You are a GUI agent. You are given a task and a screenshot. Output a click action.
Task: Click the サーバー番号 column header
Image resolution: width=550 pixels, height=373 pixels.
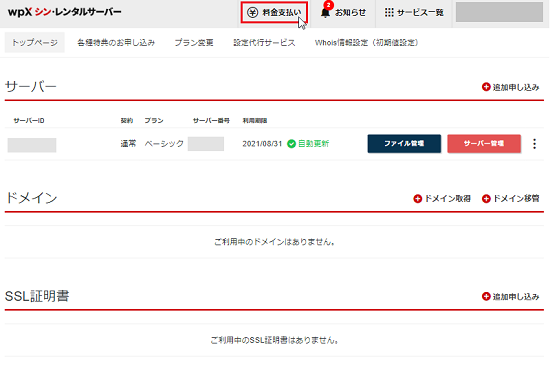coord(211,121)
